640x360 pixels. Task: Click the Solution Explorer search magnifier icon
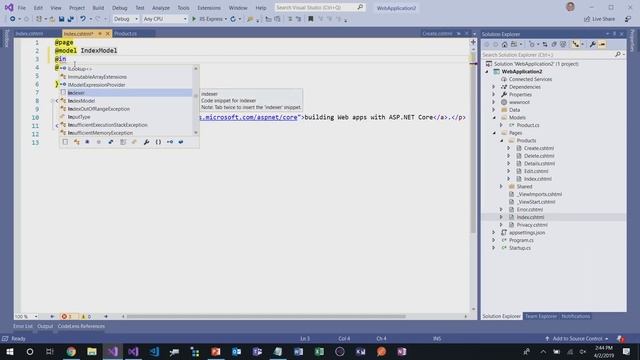point(618,54)
